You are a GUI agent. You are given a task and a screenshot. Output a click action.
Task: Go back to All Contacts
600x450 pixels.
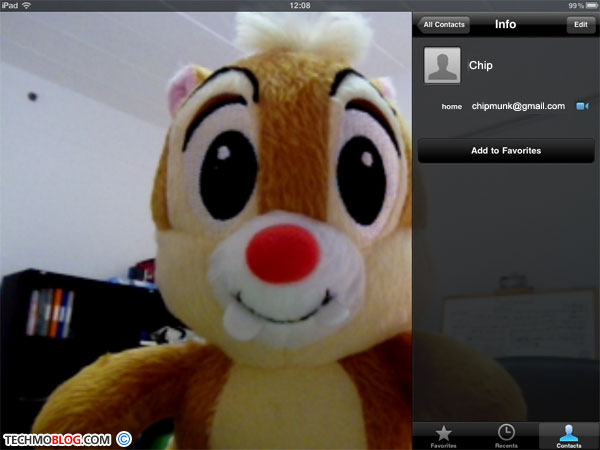coord(443,25)
